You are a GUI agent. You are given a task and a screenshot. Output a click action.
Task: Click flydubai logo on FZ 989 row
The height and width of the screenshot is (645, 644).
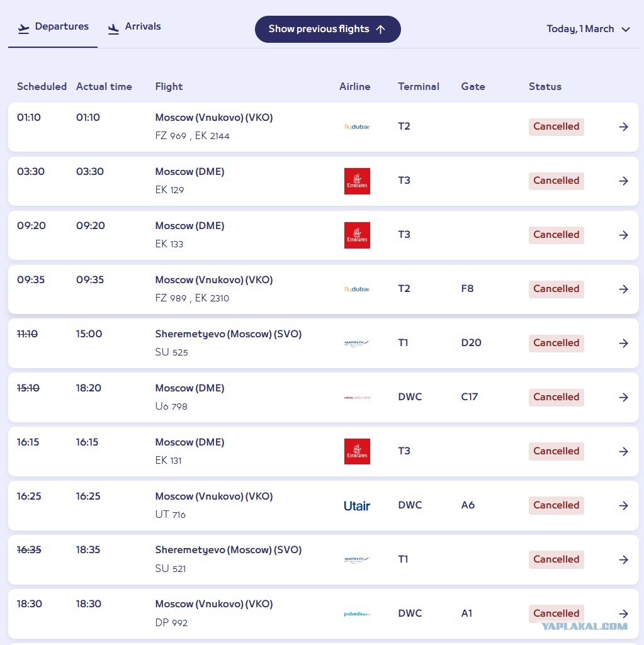[357, 289]
